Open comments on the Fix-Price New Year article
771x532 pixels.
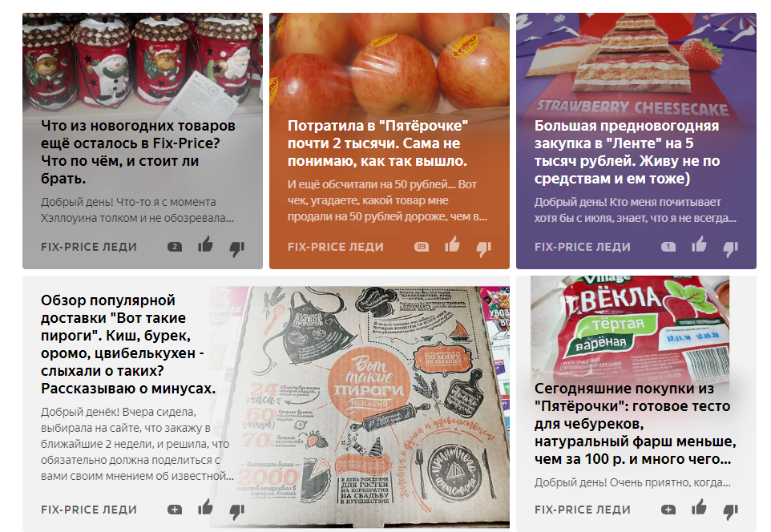175,247
